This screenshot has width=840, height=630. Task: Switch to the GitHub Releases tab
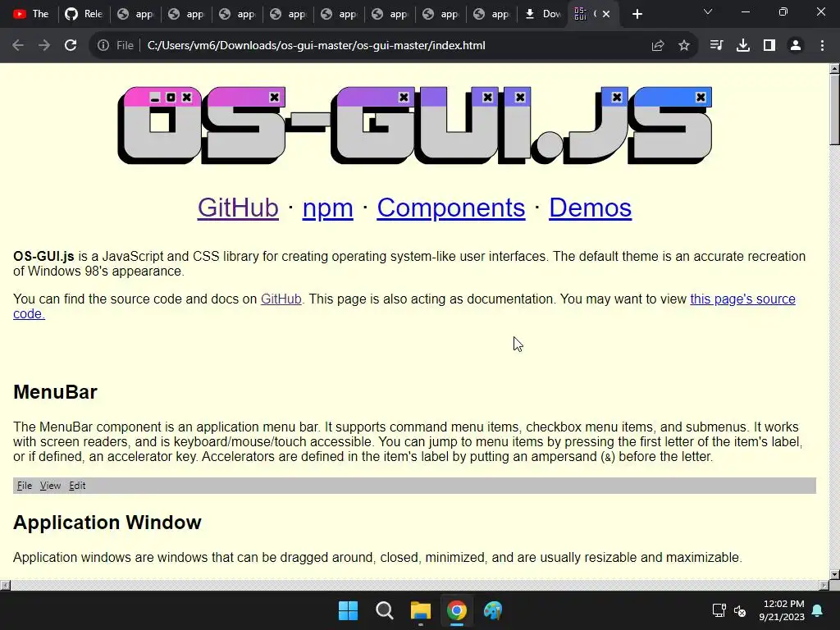[84, 15]
